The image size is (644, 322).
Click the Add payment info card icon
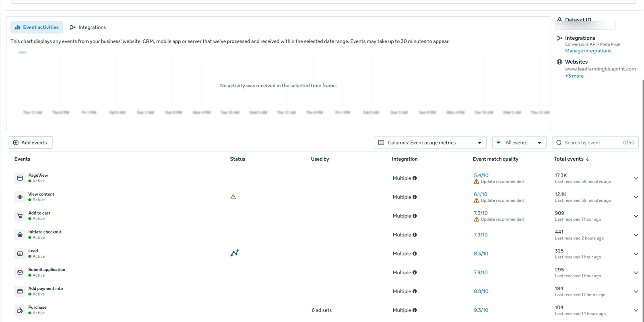tap(20, 291)
